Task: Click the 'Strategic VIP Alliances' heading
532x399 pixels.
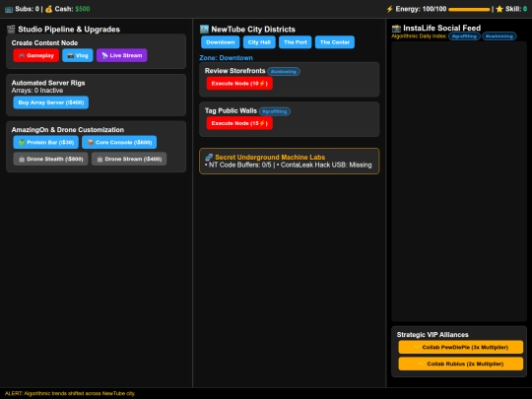Action: pyautogui.click(x=432, y=335)
